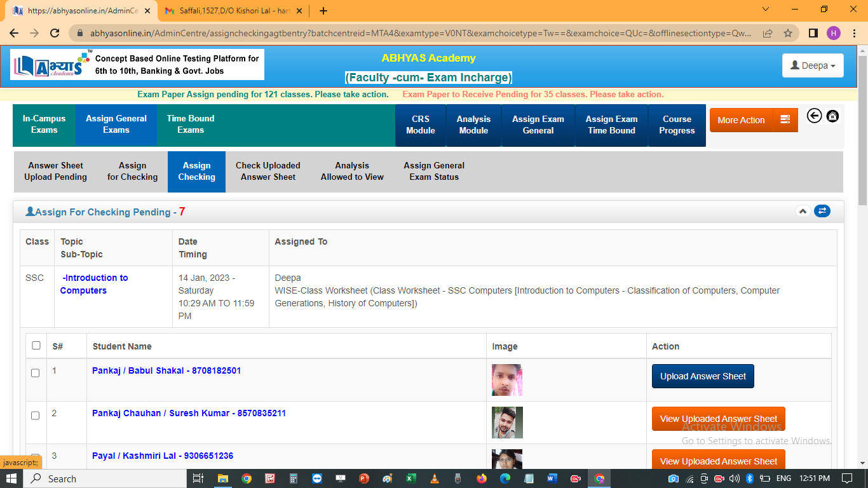Click the blue swap arrows icon

pos(822,211)
